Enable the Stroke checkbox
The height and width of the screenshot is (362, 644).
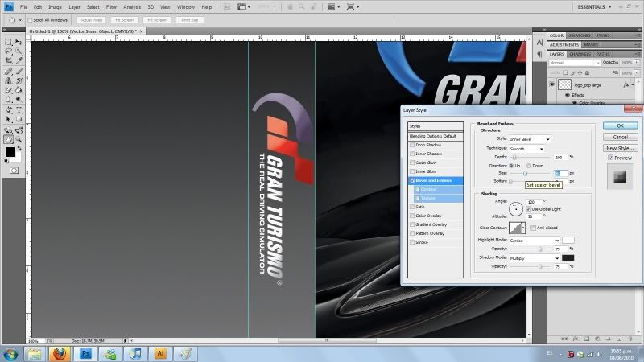pos(412,242)
